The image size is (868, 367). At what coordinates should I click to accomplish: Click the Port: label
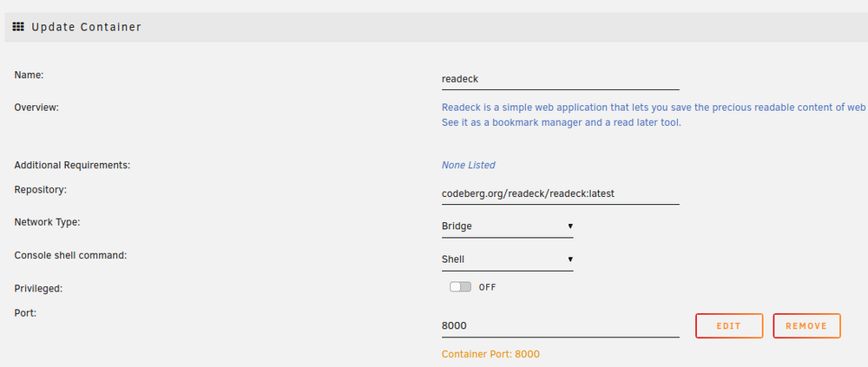(x=25, y=312)
